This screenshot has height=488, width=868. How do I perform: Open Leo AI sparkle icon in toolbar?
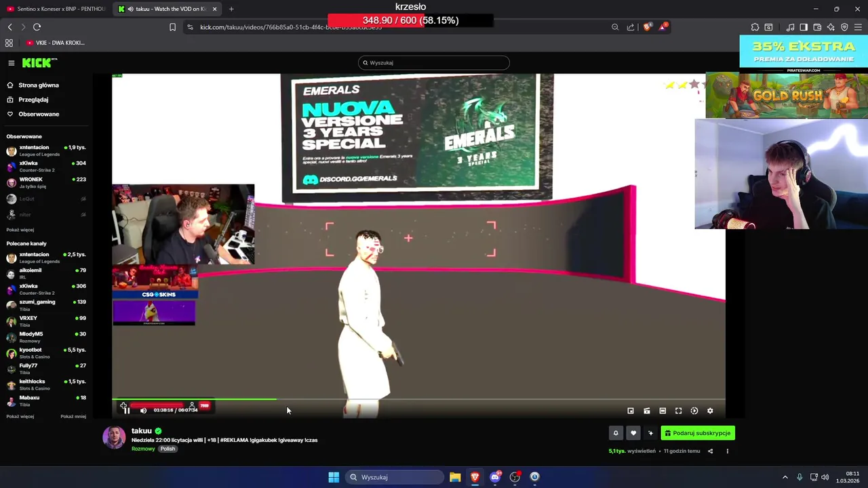831,27
